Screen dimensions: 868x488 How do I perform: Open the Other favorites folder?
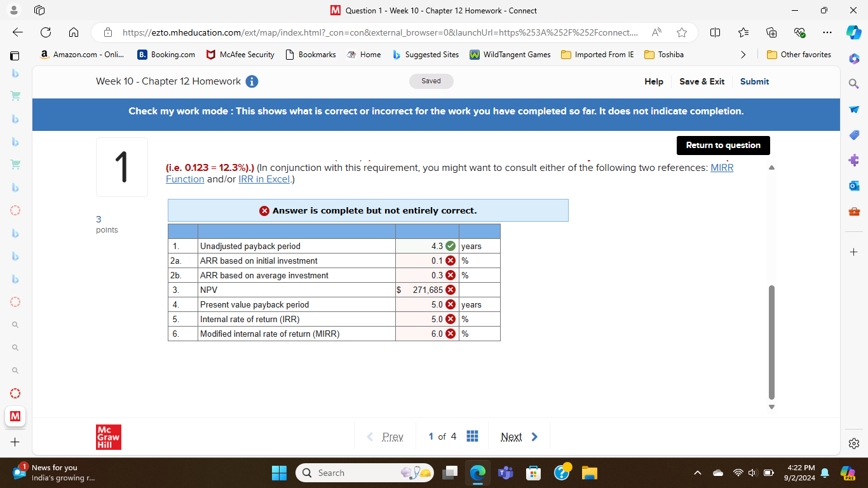point(799,55)
